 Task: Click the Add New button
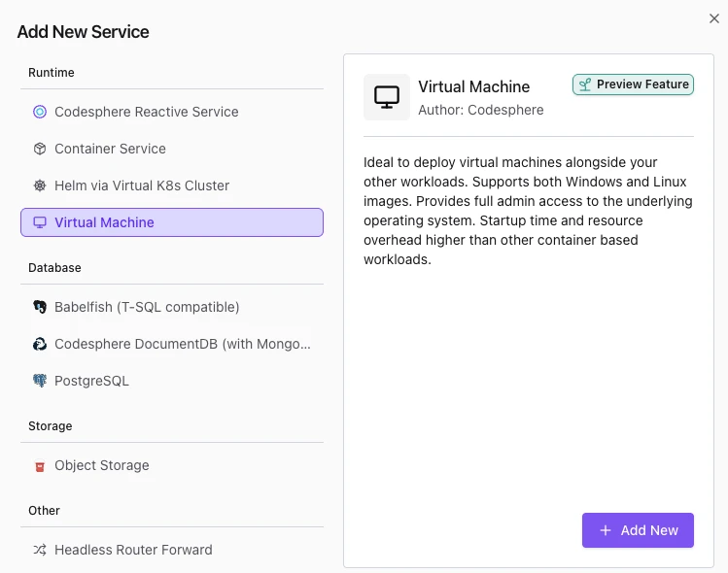(x=638, y=530)
